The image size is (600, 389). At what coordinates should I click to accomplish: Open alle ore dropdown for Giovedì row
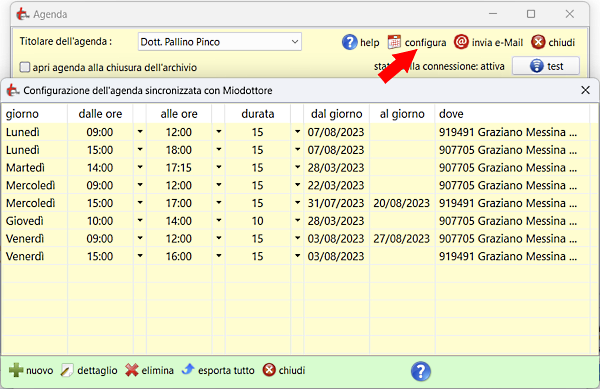click(218, 220)
